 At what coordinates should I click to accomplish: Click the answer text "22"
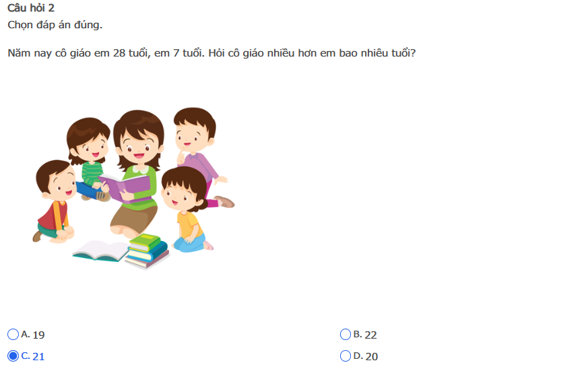(x=371, y=335)
